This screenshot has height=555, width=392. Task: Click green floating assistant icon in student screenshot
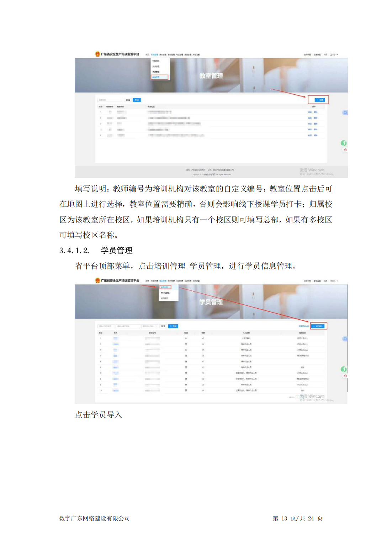click(x=344, y=370)
